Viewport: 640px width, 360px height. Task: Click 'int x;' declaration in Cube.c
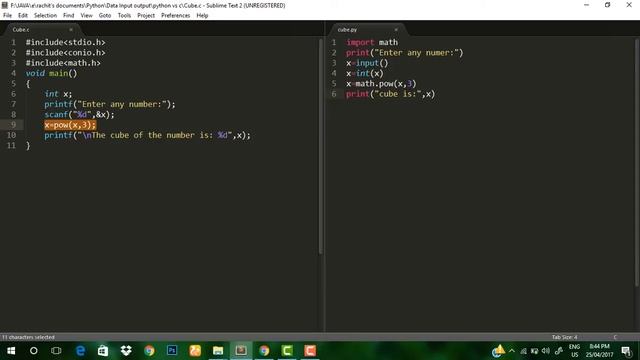click(x=58, y=94)
